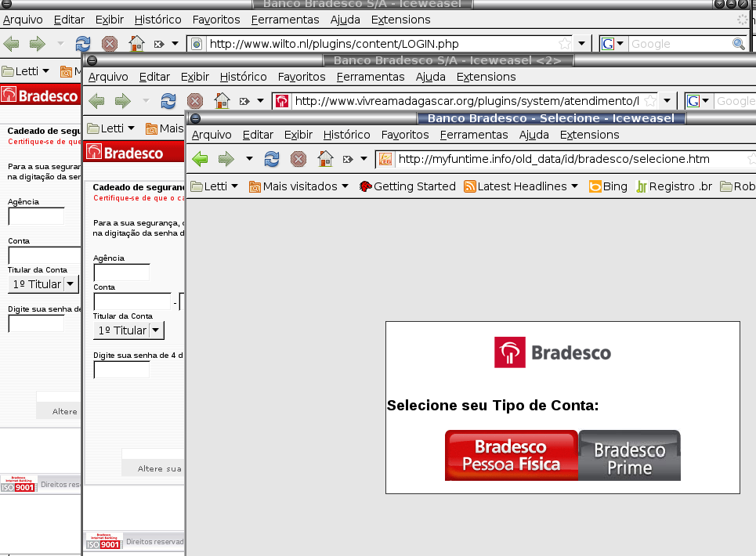This screenshot has width=756, height=556.
Task: Open the search engine selector in the rearmost window
Action: point(613,44)
